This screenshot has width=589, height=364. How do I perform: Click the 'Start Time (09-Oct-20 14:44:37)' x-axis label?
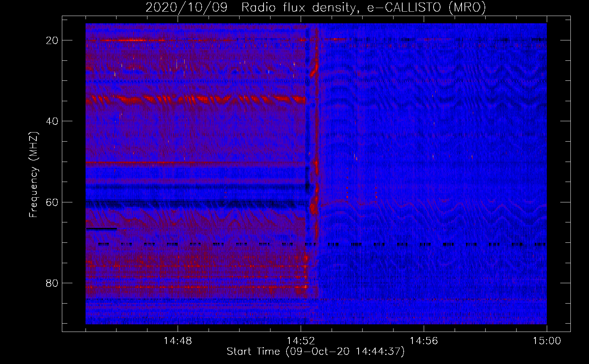316,352
